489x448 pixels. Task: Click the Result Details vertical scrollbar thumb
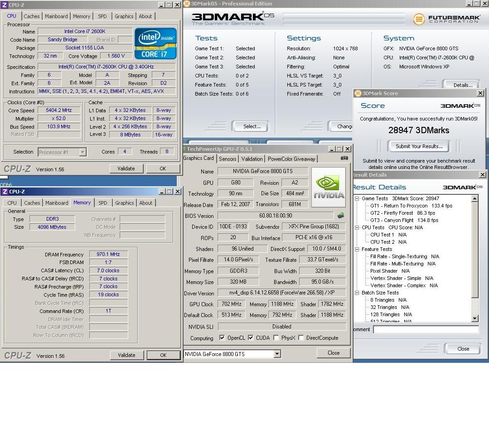474,250
